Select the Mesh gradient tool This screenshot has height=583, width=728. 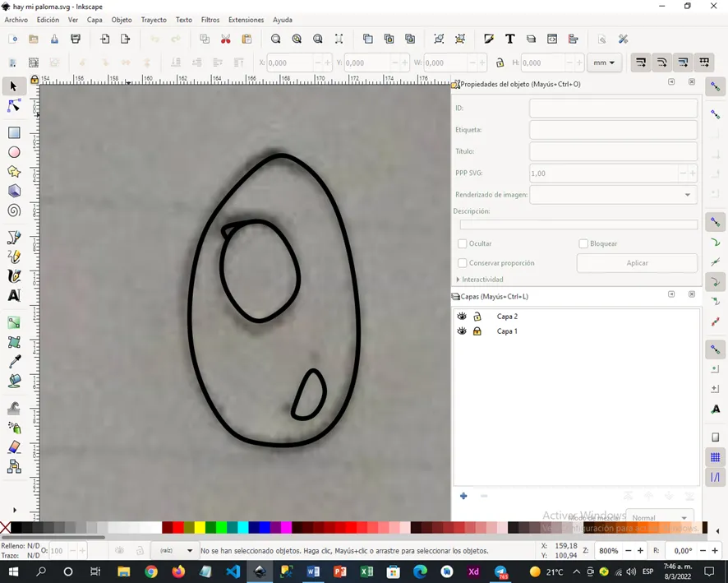coord(14,342)
